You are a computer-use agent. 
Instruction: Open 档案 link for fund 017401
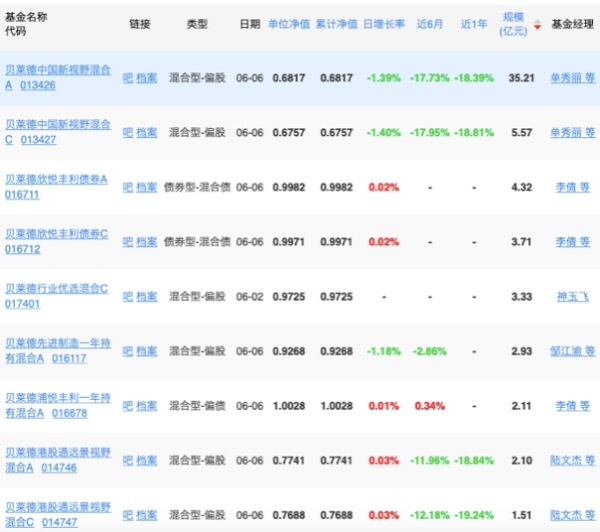tap(147, 297)
